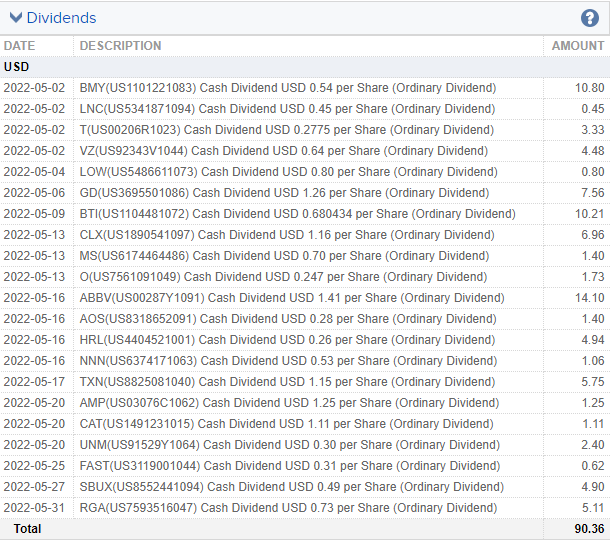
Task: Collapse the Dividends section chevron
Action: (x=16, y=18)
